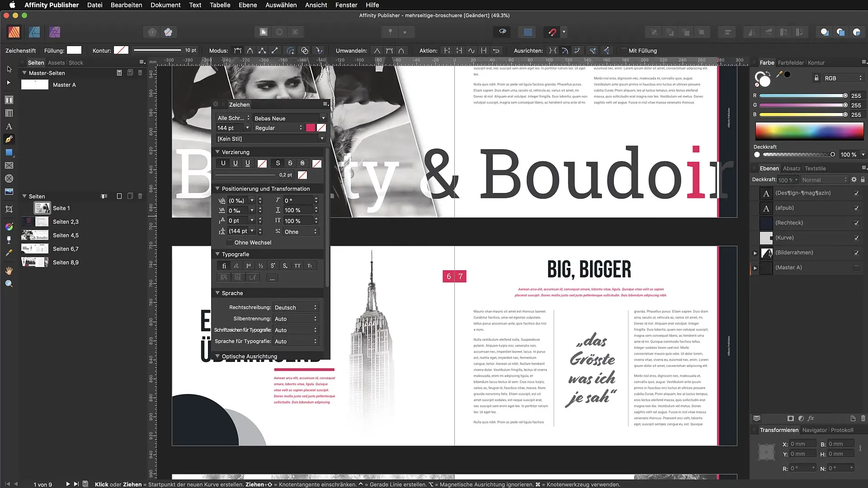Select the Artistic Text tool
The width and height of the screenshot is (868, 488).
tap(9, 127)
